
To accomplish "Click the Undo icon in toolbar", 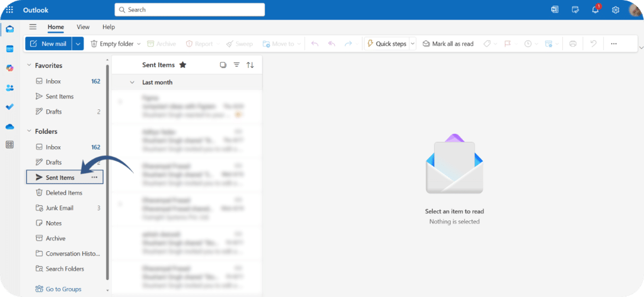I will click(593, 44).
